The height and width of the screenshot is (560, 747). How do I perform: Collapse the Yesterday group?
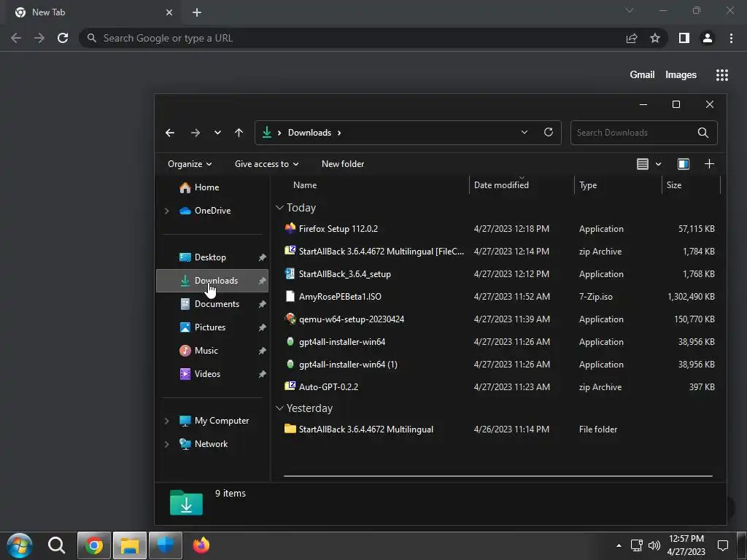pos(279,408)
